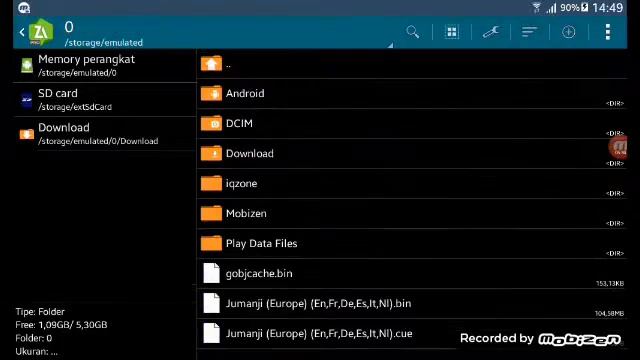
Task: Click the 90% battery indicator
Action: click(573, 7)
